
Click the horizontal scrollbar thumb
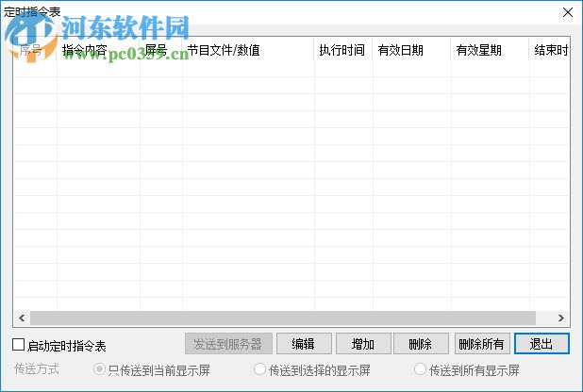[283, 318]
